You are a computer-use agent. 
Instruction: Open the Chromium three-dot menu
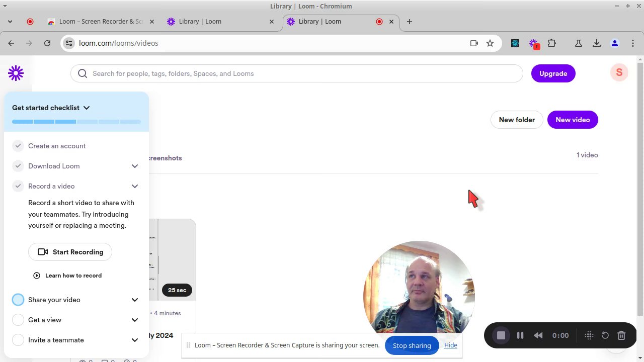click(633, 43)
